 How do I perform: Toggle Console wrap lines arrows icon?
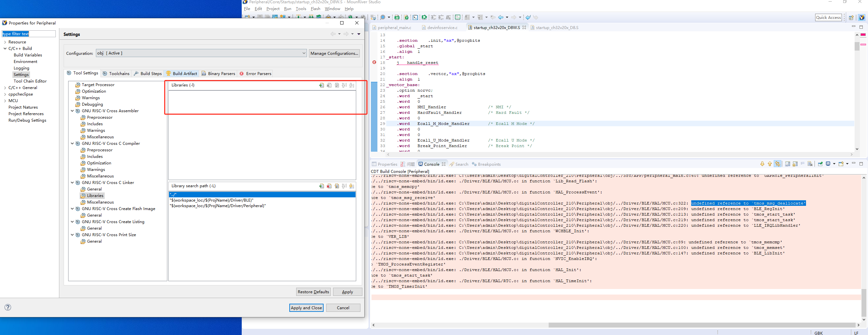(x=778, y=164)
